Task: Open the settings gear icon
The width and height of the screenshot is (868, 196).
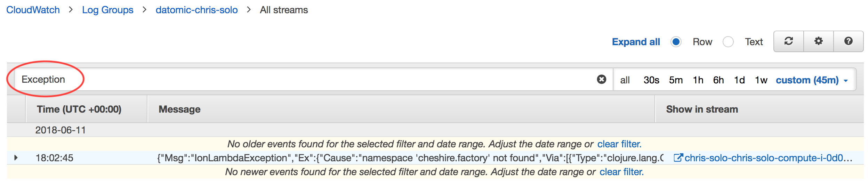Action: click(x=819, y=41)
